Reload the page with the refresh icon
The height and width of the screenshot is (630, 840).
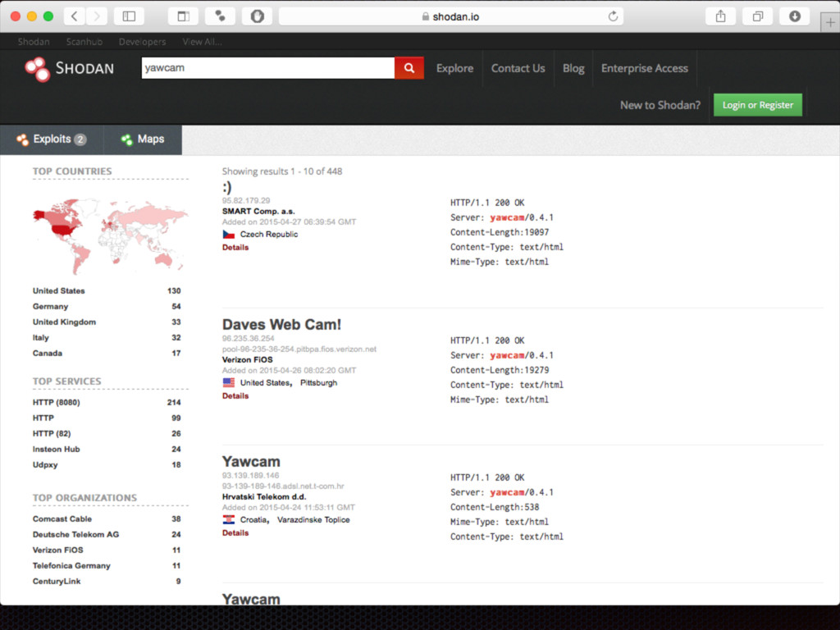pos(613,16)
